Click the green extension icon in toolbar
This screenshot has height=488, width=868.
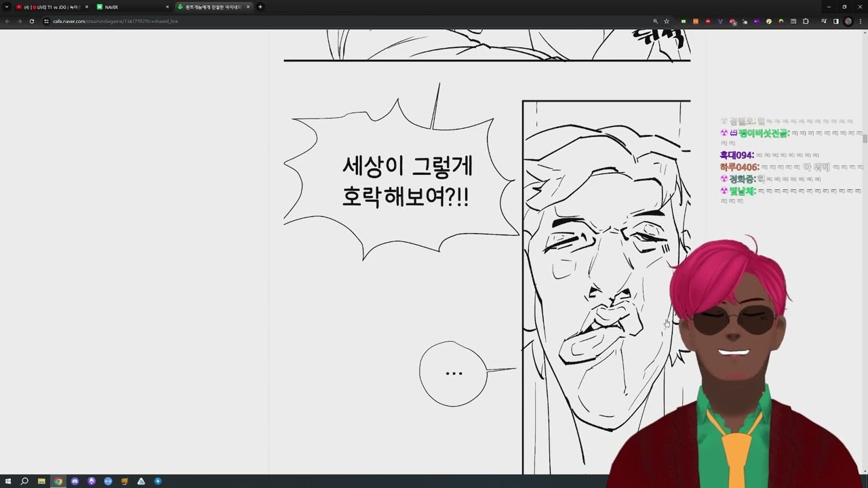[684, 21]
